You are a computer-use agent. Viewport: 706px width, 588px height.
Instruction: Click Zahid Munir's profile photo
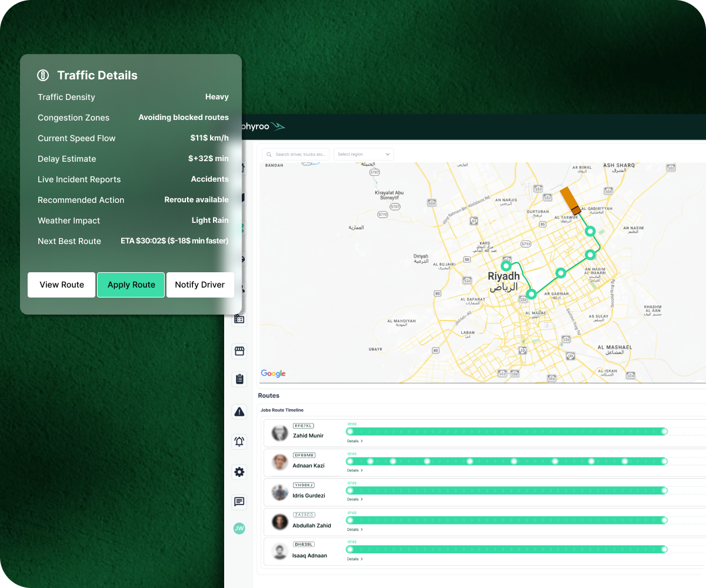(x=279, y=433)
